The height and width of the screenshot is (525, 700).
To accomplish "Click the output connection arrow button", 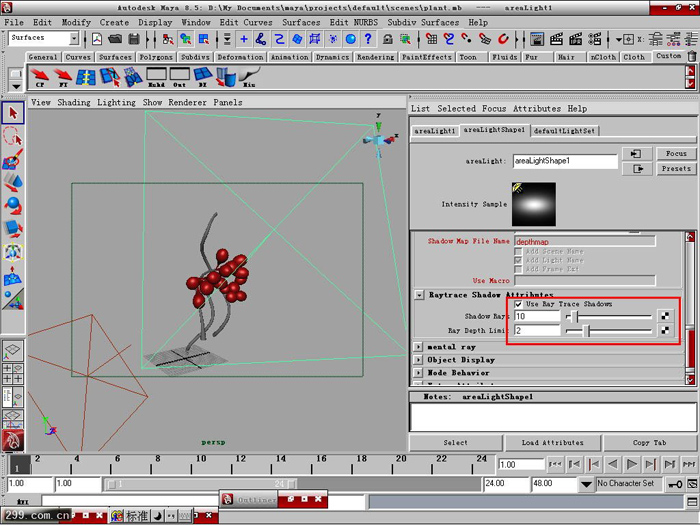I will point(637,169).
